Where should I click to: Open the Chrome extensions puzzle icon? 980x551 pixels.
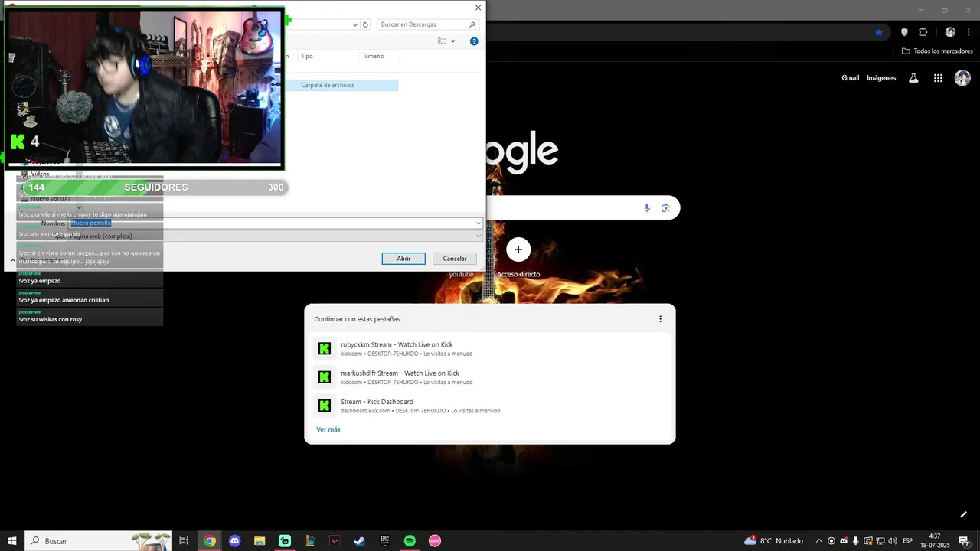pyautogui.click(x=923, y=32)
